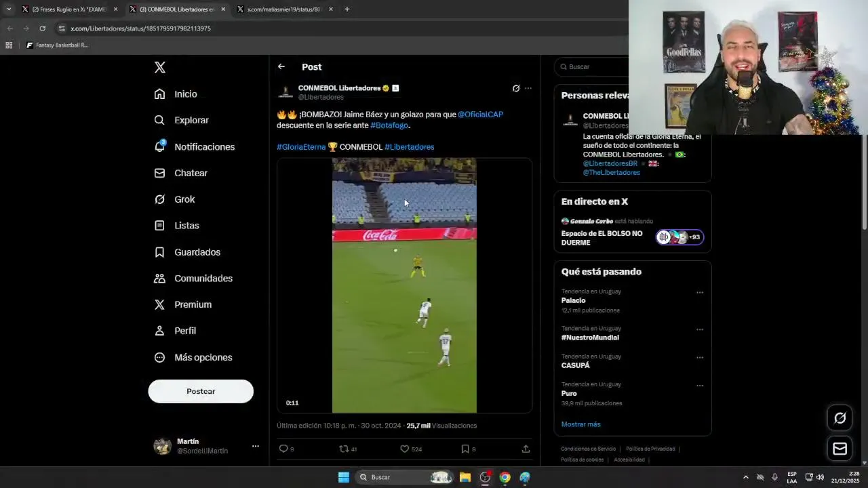The width and height of the screenshot is (868, 488).
Task: Open File Explorer from taskbar
Action: (x=465, y=477)
